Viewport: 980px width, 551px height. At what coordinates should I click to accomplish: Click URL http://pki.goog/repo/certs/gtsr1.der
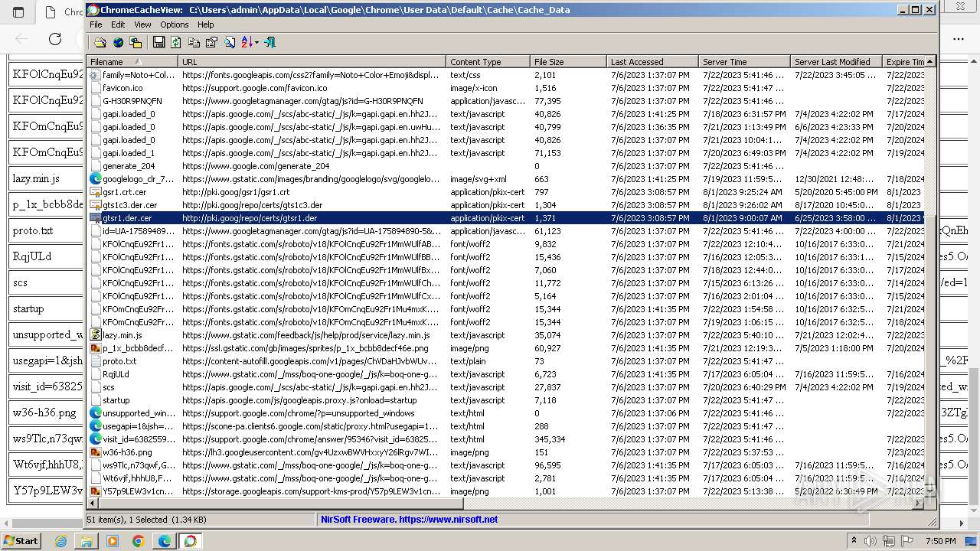click(x=250, y=218)
